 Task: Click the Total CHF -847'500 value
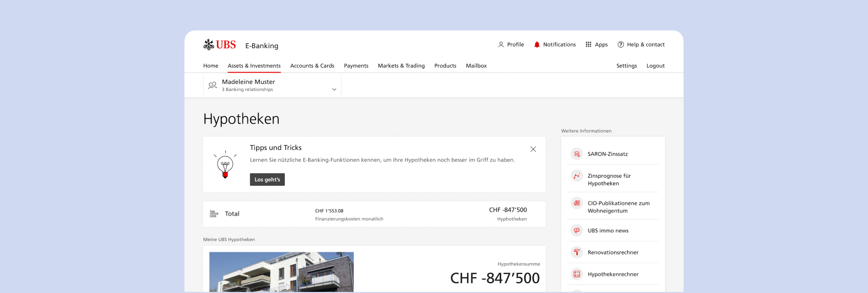[x=508, y=210]
